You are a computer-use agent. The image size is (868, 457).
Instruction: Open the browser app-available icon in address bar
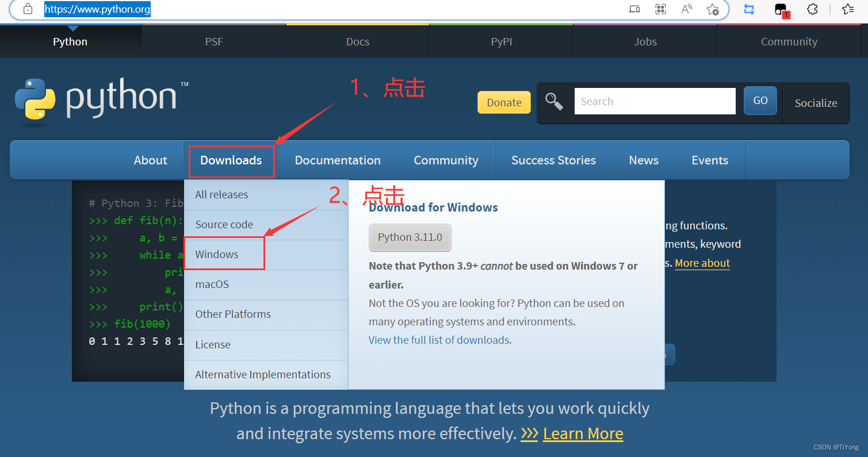(634, 9)
